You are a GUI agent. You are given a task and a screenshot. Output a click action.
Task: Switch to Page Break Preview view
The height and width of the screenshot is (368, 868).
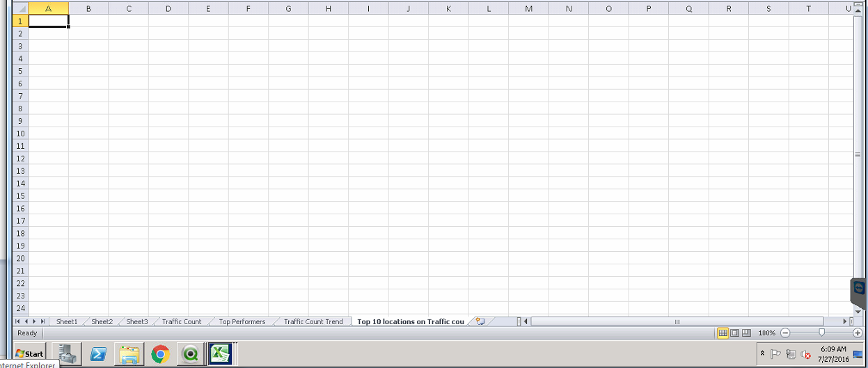[x=746, y=333]
